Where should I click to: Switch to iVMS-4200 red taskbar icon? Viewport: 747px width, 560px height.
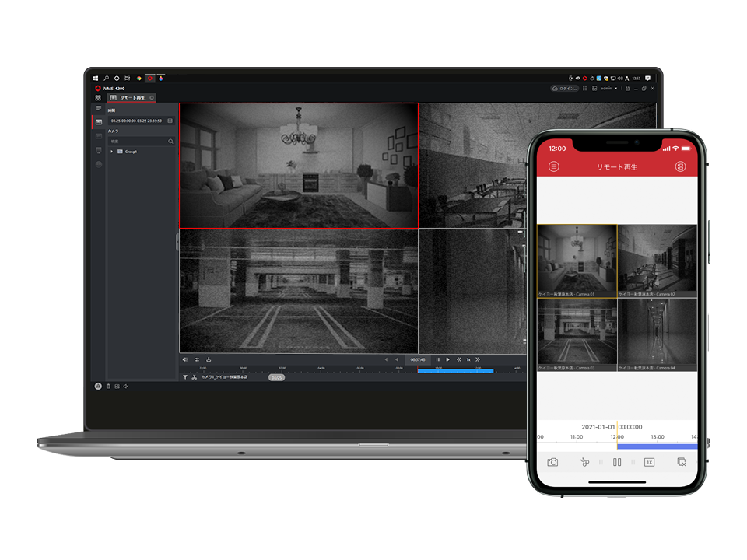(x=150, y=78)
